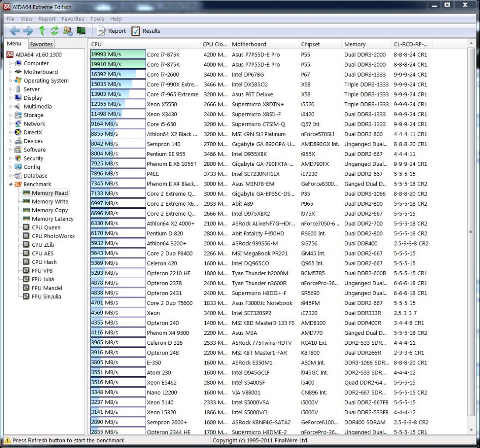Expand the Display branch arrow
This screenshot has height=448, width=480.
tap(11, 98)
